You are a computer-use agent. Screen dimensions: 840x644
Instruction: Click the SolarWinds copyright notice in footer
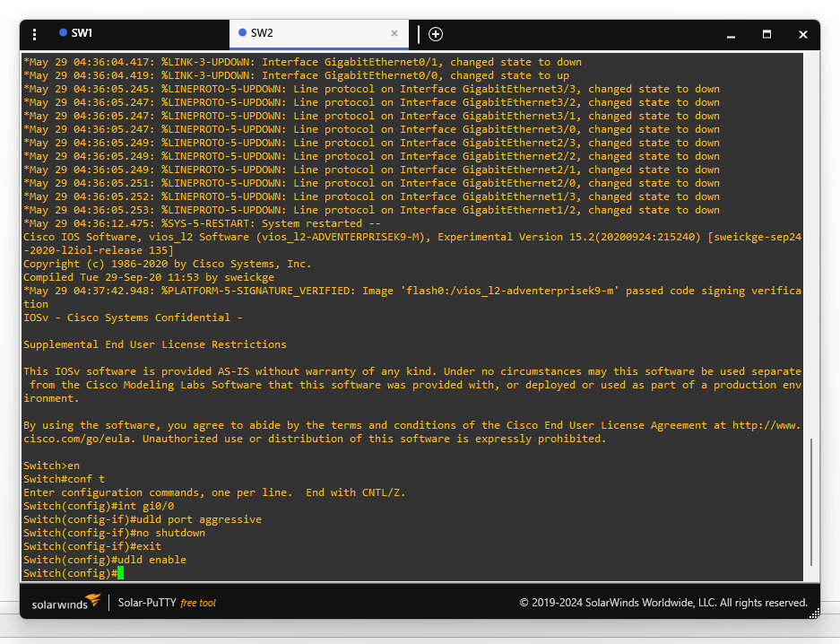[663, 603]
